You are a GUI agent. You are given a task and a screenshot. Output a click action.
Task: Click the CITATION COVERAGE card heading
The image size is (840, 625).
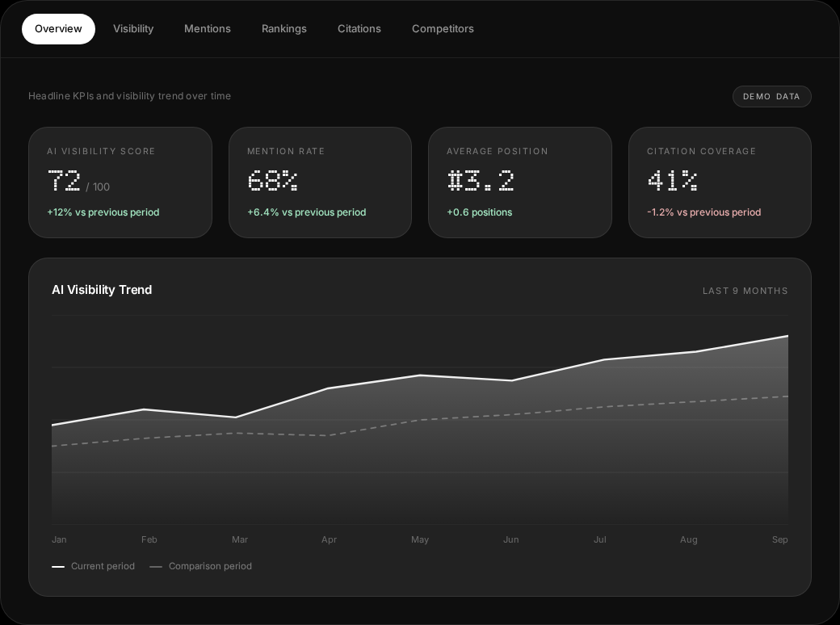click(701, 151)
